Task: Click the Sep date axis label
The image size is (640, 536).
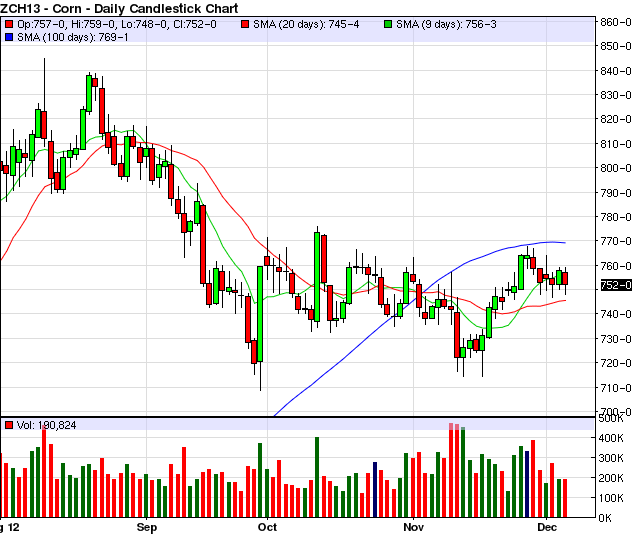Action: [147, 527]
